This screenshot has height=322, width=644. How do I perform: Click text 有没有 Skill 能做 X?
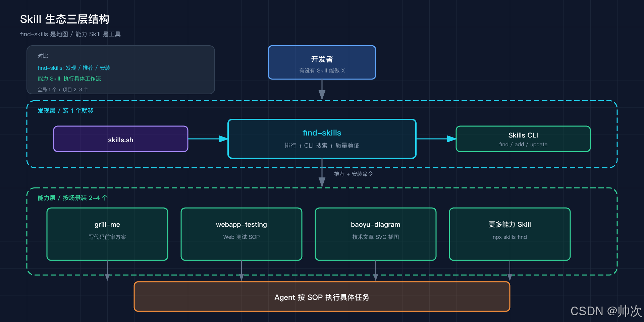(x=322, y=70)
